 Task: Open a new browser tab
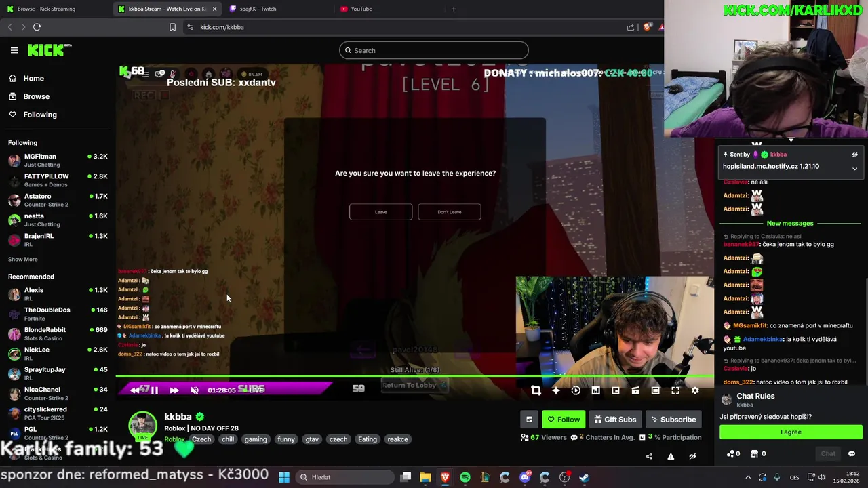pyautogui.click(x=454, y=9)
